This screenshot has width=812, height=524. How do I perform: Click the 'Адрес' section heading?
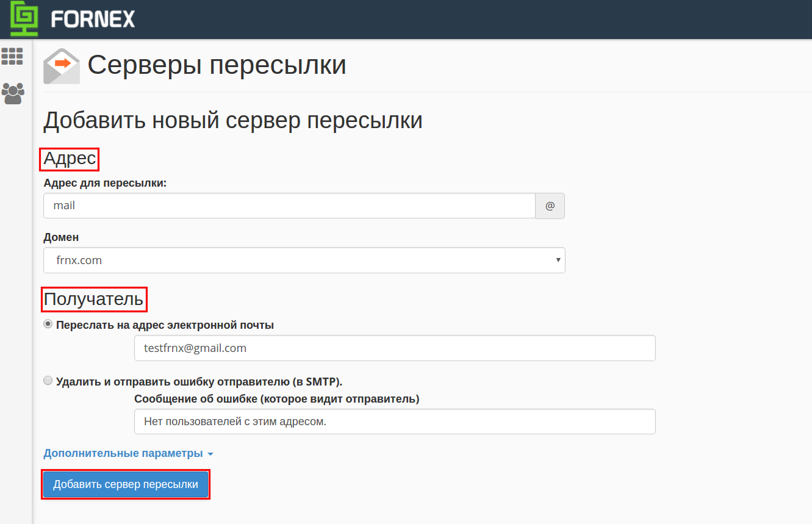[x=70, y=159]
